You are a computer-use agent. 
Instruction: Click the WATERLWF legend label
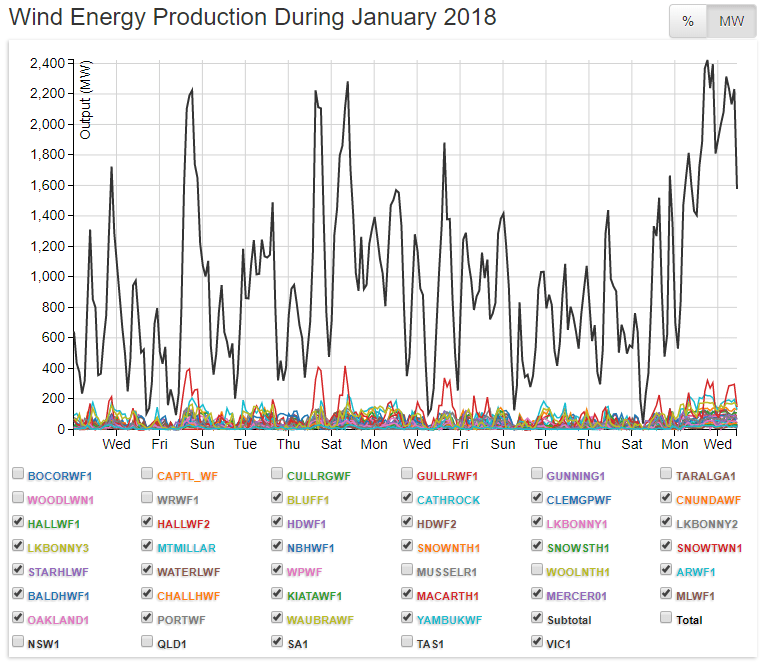[189, 571]
